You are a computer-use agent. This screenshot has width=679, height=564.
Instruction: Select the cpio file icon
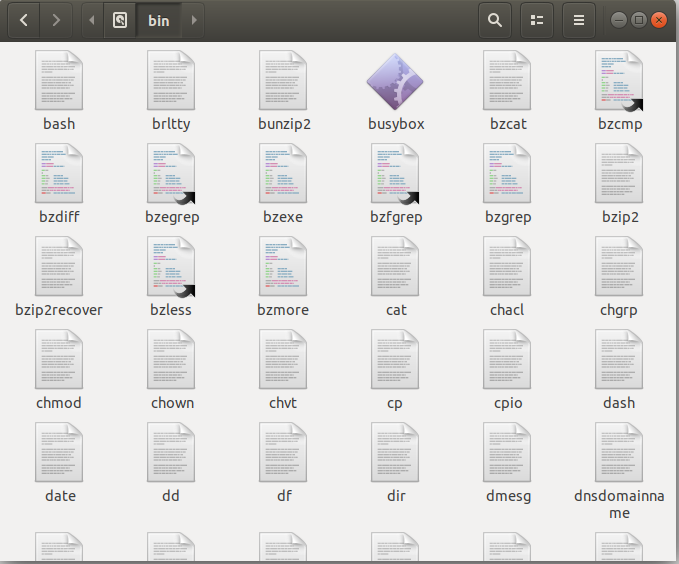[507, 360]
